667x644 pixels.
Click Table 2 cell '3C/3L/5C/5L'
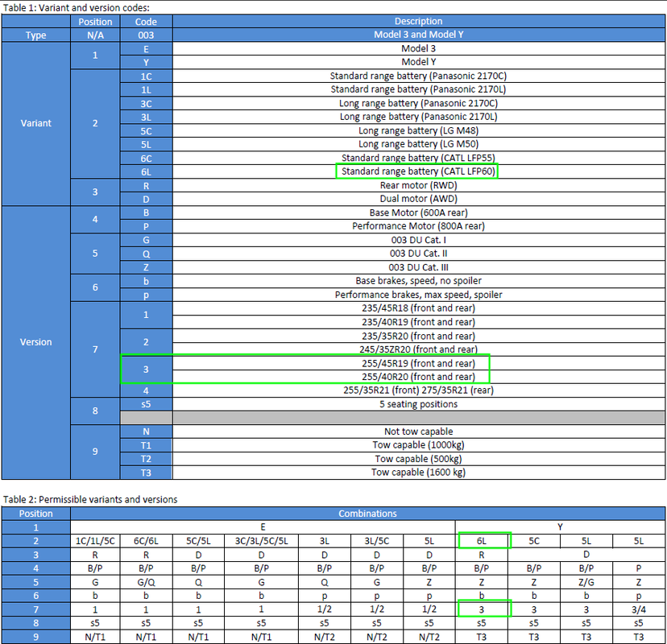pos(261,541)
